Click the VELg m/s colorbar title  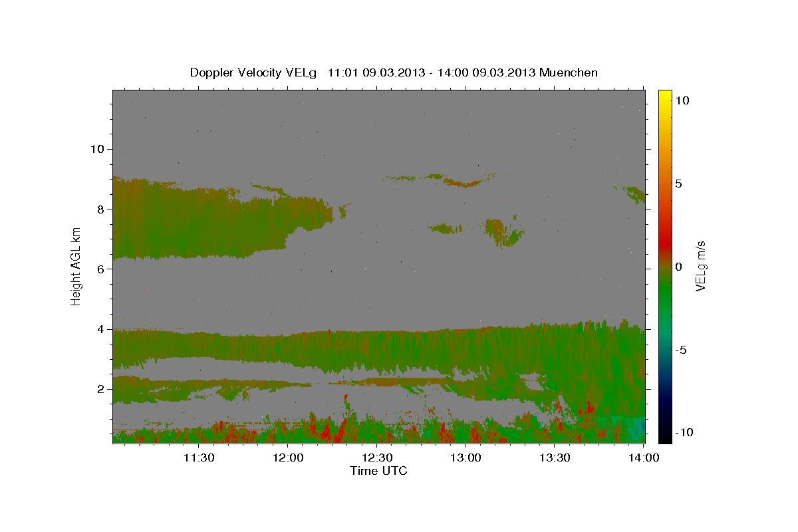coord(701,266)
